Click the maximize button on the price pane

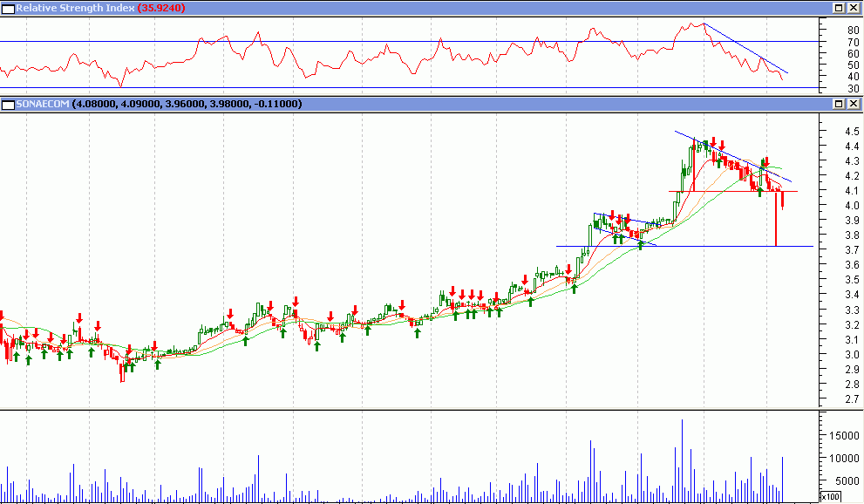(837, 103)
